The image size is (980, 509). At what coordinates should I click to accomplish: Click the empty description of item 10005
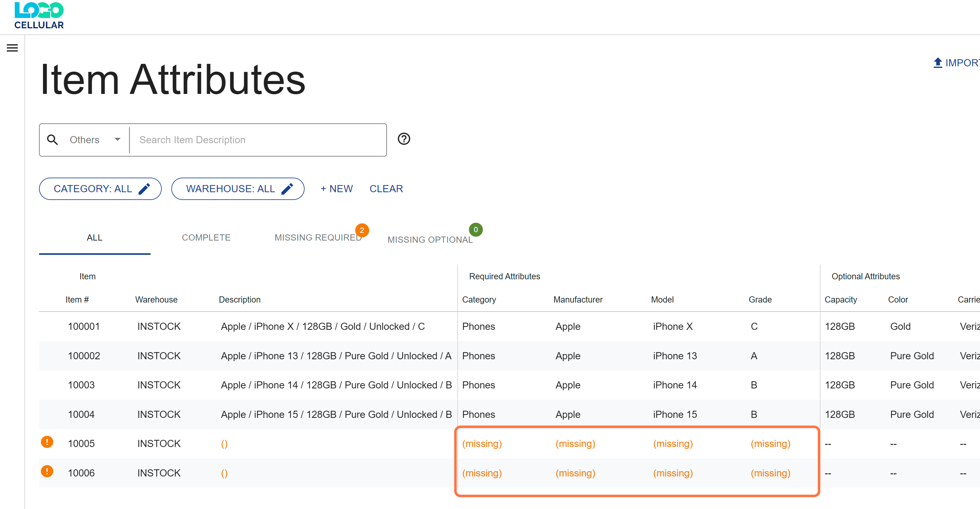[224, 444]
